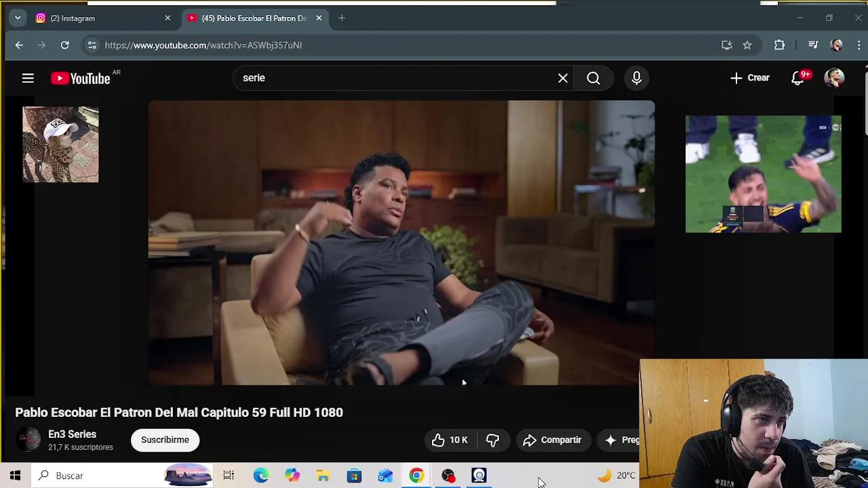Open YouTube notifications bell

[x=798, y=78]
